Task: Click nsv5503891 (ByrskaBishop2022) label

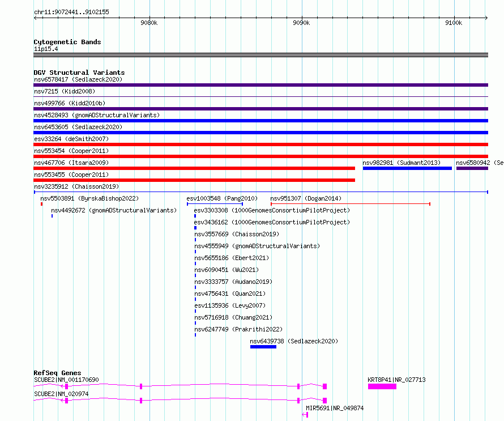Action: [x=89, y=198]
